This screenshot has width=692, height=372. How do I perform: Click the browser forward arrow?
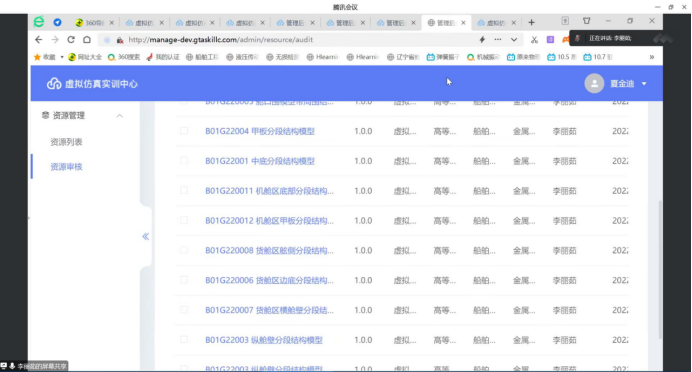coord(55,40)
